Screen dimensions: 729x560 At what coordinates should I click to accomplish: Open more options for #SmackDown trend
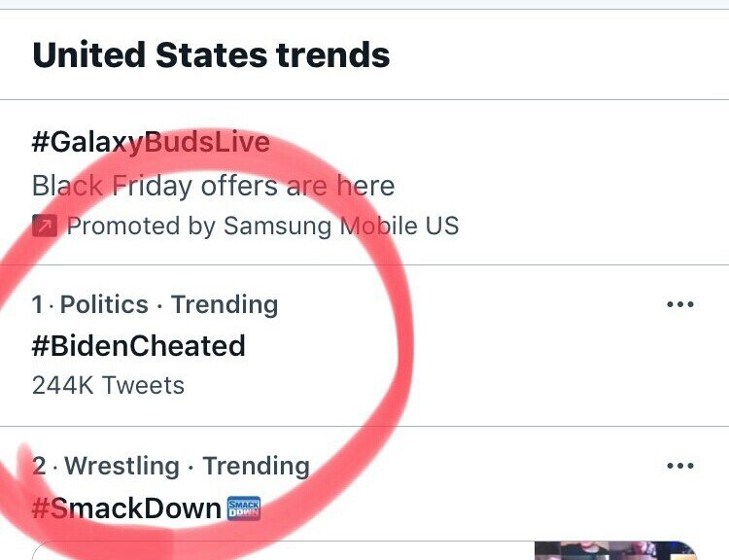680,467
